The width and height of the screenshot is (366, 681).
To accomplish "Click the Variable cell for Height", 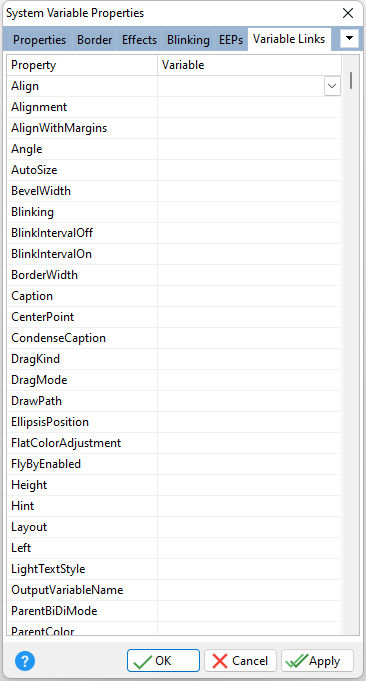I will coord(249,485).
